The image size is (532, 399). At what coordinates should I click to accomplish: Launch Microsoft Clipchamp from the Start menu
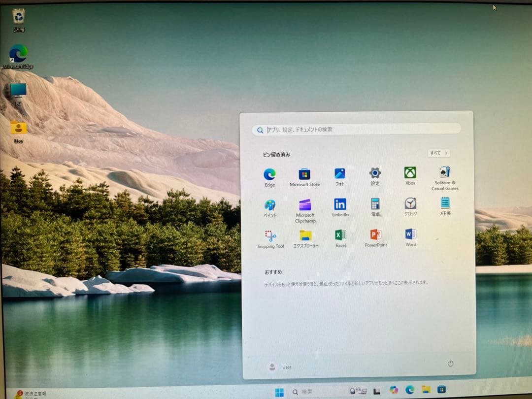click(x=305, y=205)
